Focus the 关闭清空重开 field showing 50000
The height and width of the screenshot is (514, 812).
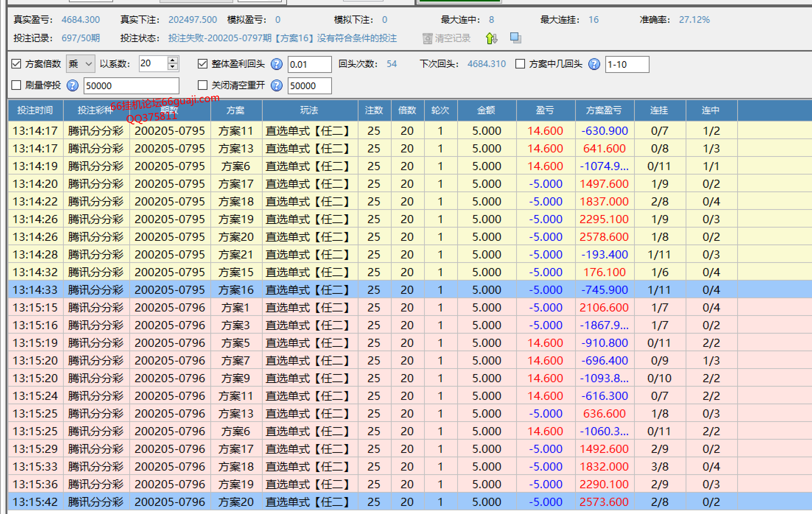pos(309,86)
